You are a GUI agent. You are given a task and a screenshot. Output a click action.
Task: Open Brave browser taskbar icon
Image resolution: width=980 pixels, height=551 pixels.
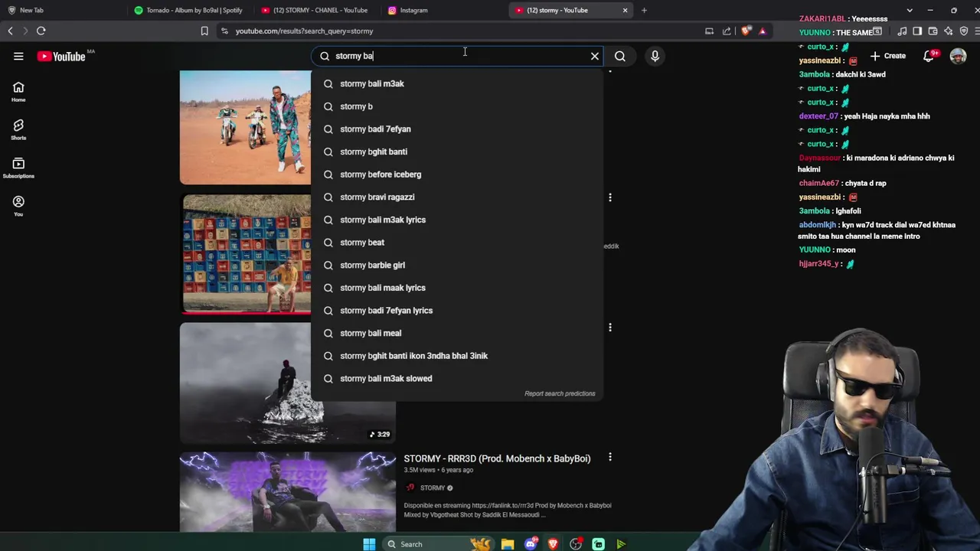553,544
